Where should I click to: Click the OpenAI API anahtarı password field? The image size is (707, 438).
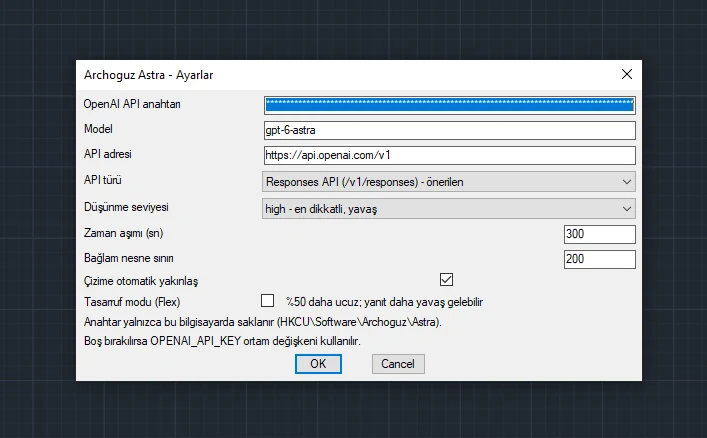coord(450,105)
